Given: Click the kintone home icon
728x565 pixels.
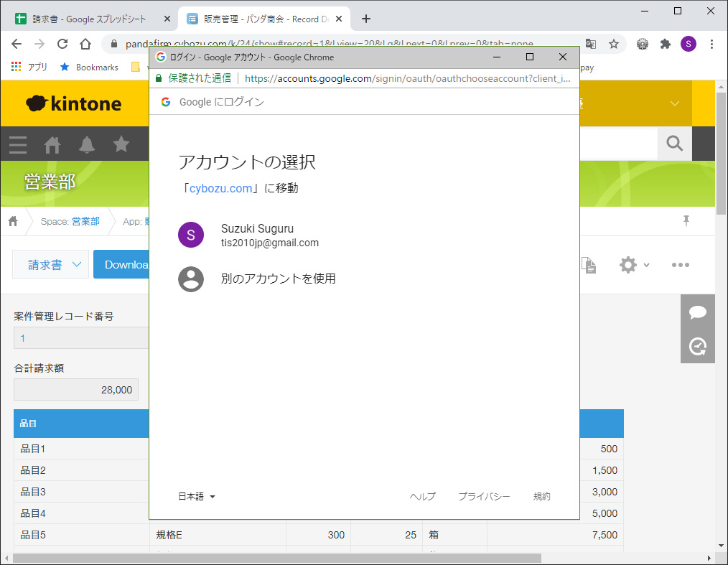Looking at the screenshot, I should 52,144.
